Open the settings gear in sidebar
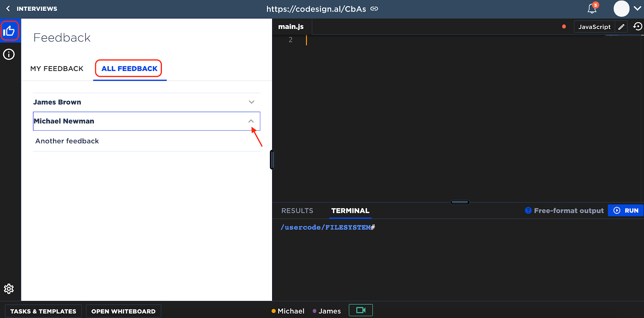644x318 pixels. click(9, 289)
